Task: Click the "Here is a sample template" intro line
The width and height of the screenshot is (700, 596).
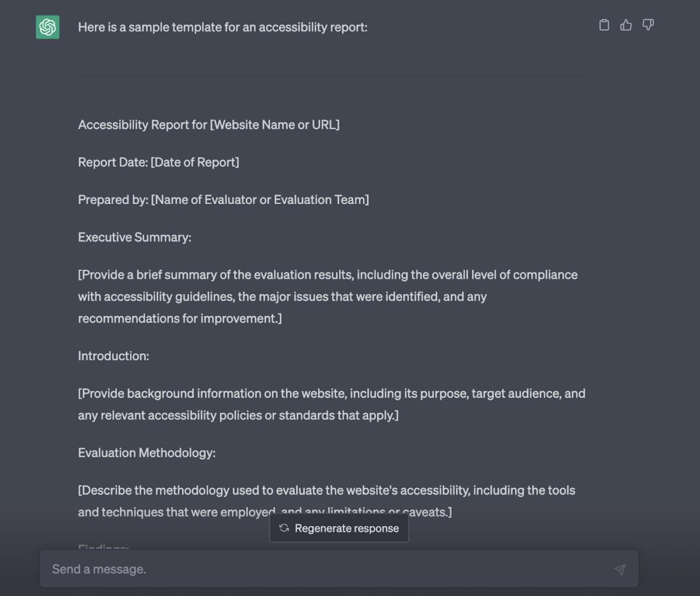Action: [x=223, y=27]
